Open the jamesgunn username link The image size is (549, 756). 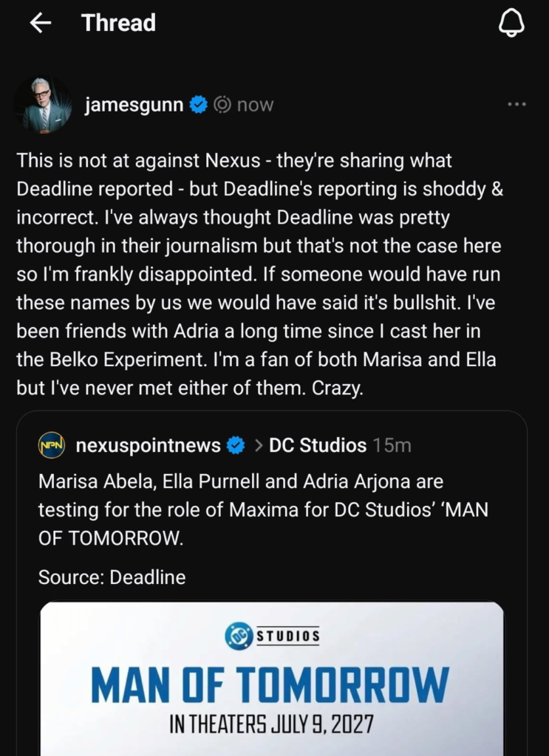coord(134,105)
